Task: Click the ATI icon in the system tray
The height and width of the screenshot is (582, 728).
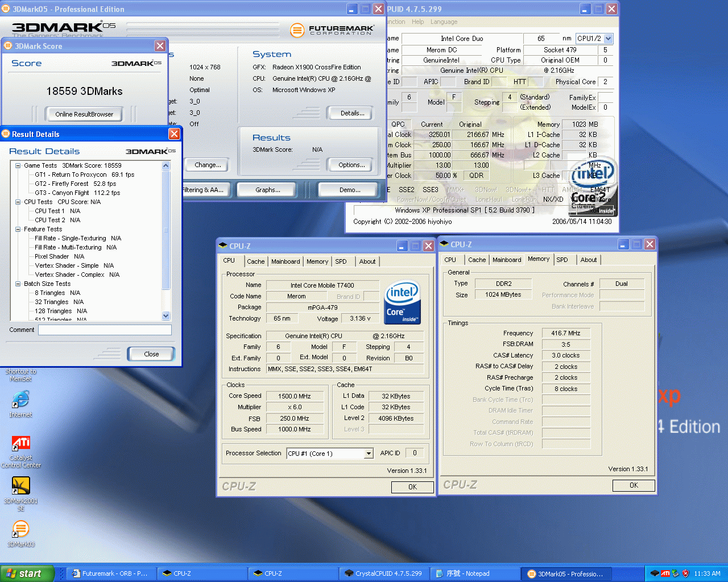Action: (x=665, y=573)
